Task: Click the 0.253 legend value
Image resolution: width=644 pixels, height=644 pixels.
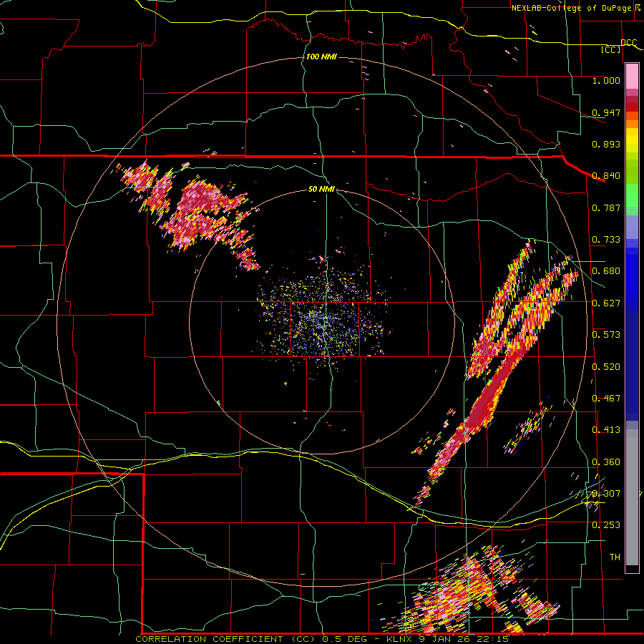Action: [x=606, y=525]
